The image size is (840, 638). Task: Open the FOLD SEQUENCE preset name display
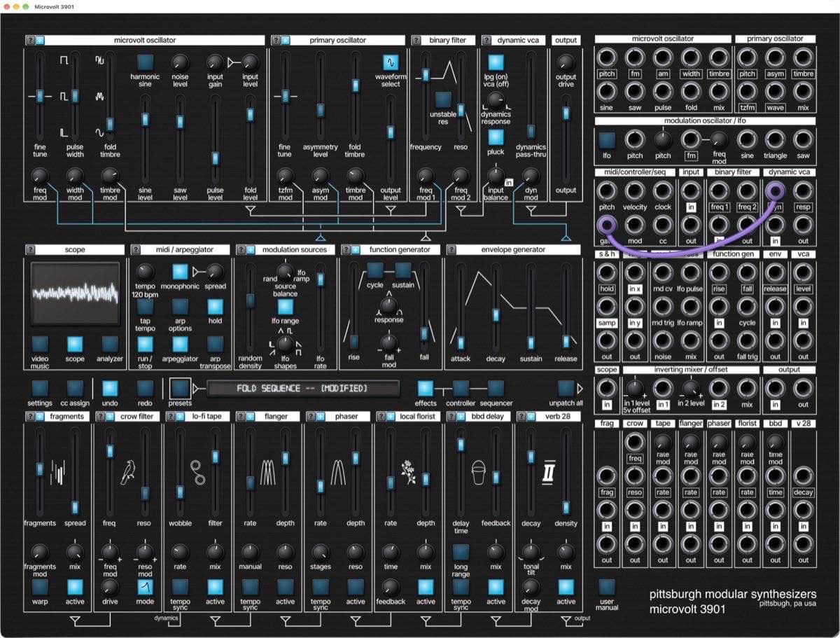click(302, 388)
